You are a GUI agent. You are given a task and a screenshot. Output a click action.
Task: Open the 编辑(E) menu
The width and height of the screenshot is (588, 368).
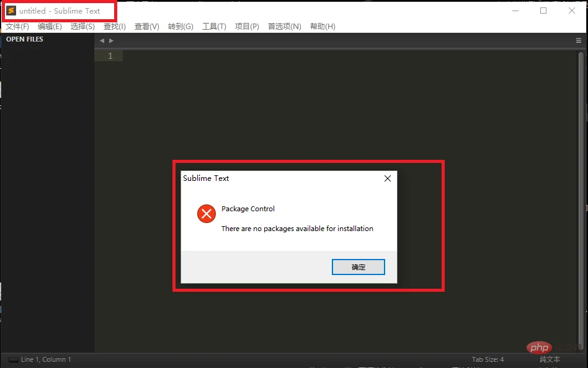[x=50, y=27]
